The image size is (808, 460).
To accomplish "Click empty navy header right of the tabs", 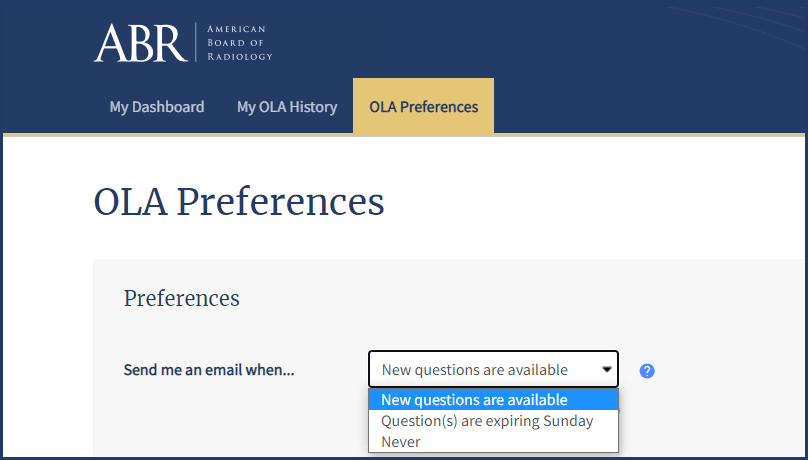I will 650,100.
